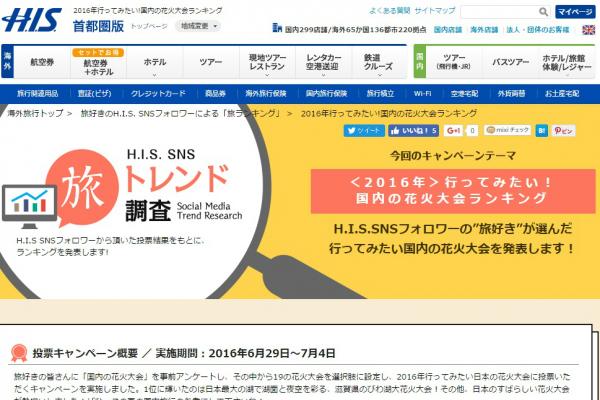Click the 投票キャンペーン概要 heading text
Viewport: 600px width, 400px height.
tap(85, 353)
